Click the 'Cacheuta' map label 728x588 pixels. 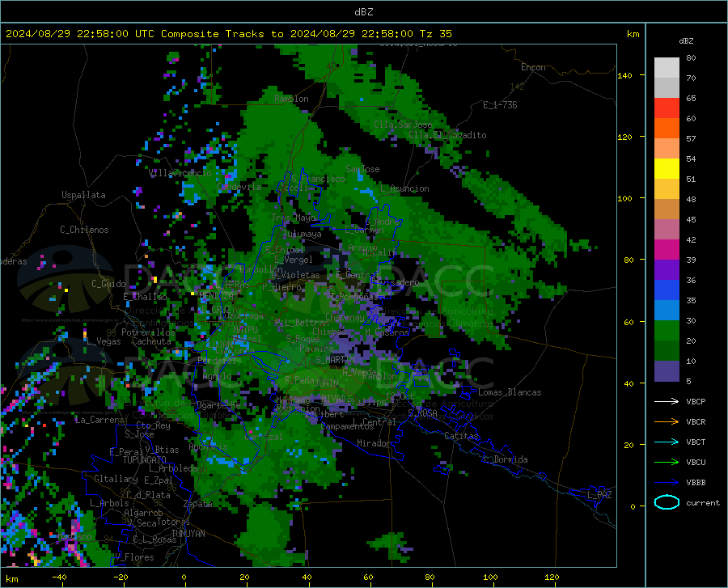[x=151, y=341]
